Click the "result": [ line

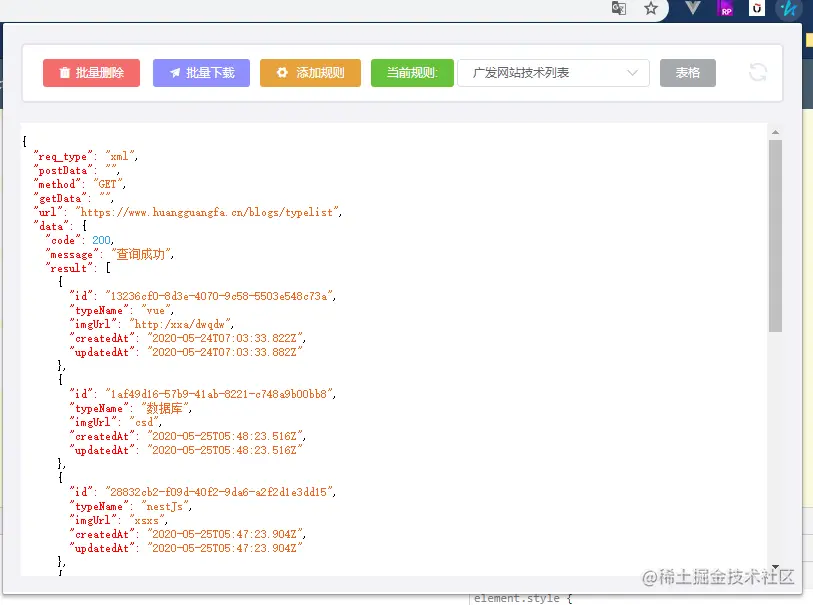click(x=78, y=268)
